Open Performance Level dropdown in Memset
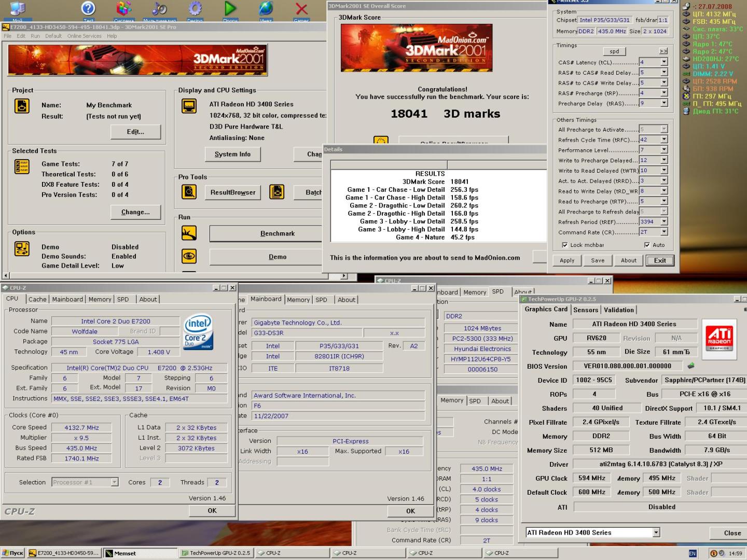 tap(664, 150)
